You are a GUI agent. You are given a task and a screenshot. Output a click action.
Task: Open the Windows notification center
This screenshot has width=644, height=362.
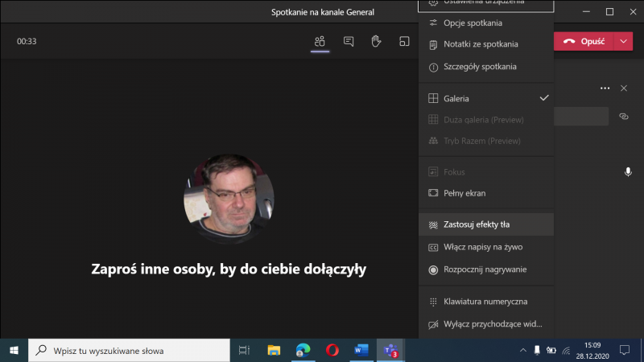pyautogui.click(x=625, y=351)
